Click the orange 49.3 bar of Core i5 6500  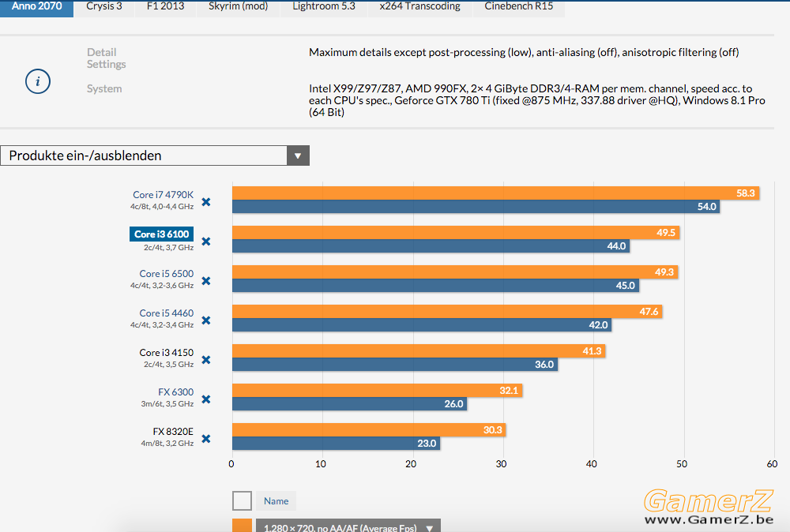(x=455, y=272)
